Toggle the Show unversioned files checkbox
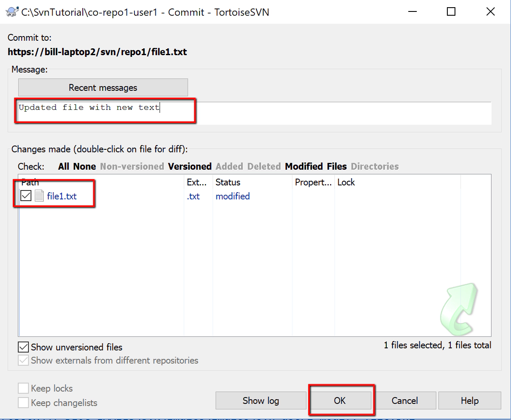The image size is (511, 420). (23, 347)
